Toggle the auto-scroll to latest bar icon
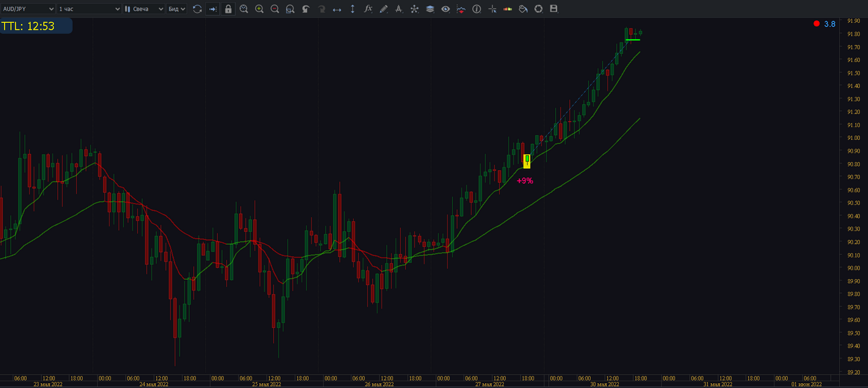Image resolution: width=868 pixels, height=388 pixels. (213, 9)
